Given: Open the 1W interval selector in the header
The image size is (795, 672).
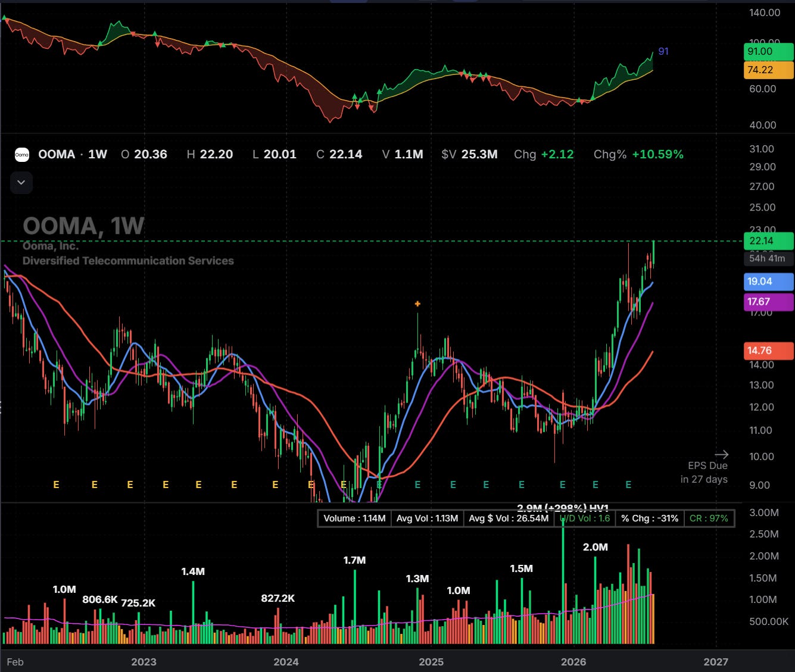Looking at the screenshot, I should click(x=98, y=154).
